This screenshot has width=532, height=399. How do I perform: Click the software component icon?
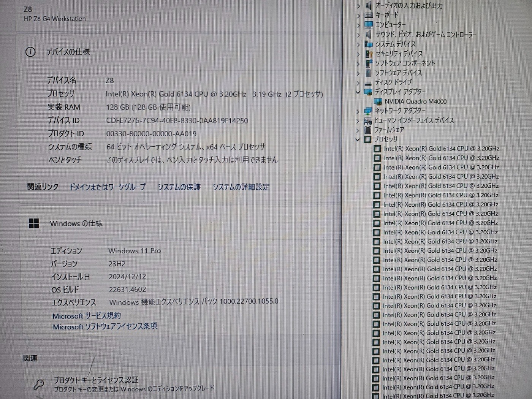pos(368,63)
